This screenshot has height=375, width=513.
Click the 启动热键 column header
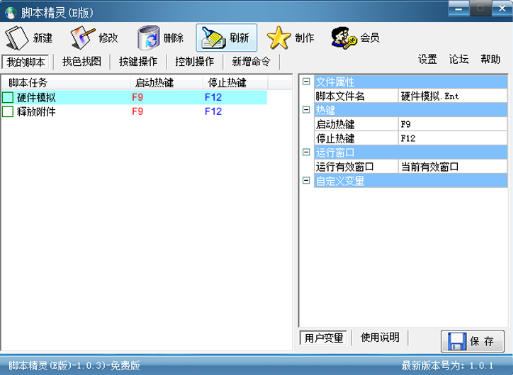166,83
